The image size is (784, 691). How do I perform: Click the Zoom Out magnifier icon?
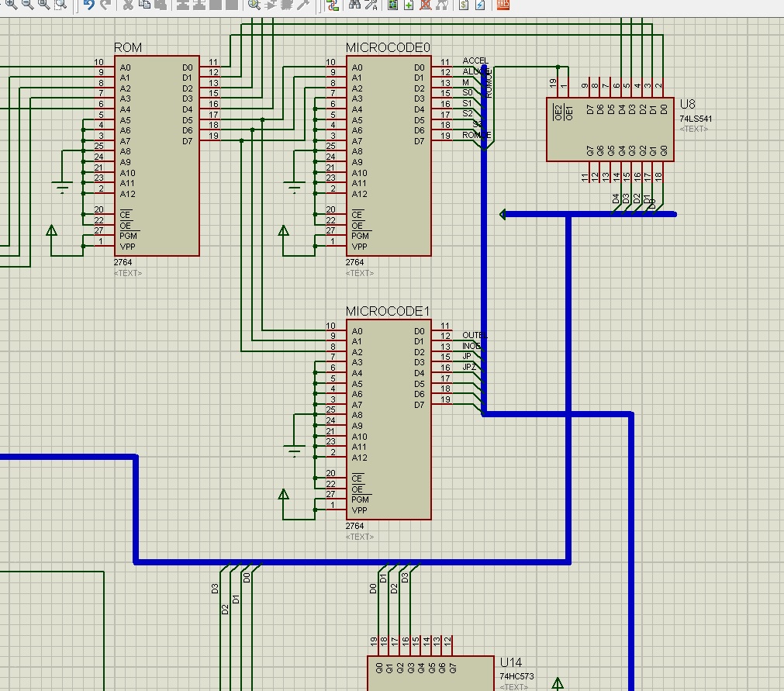[x=26, y=5]
